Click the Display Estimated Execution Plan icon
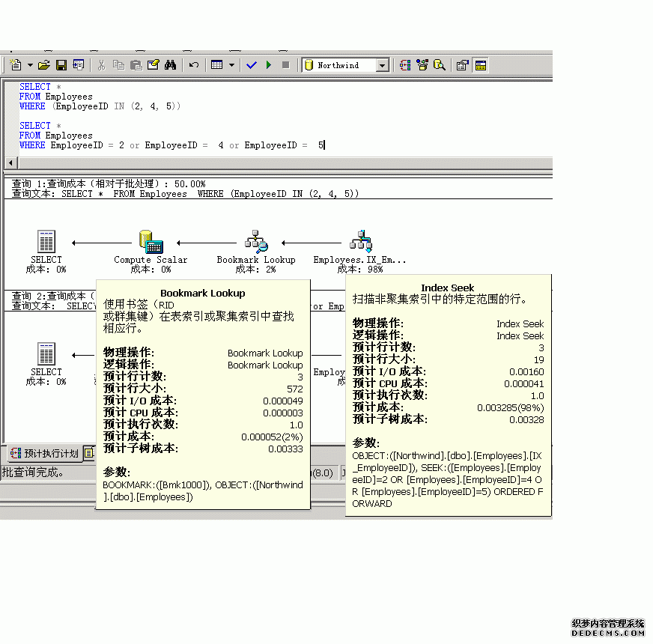 (405, 65)
